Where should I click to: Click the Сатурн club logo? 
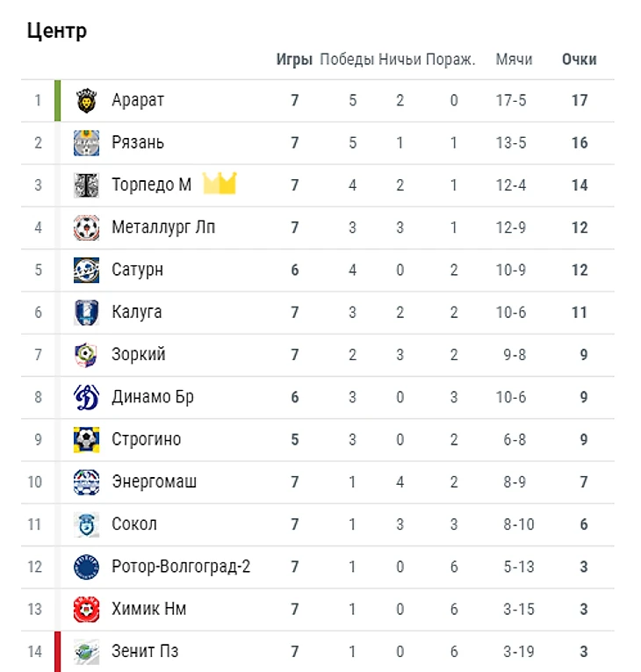click(86, 270)
